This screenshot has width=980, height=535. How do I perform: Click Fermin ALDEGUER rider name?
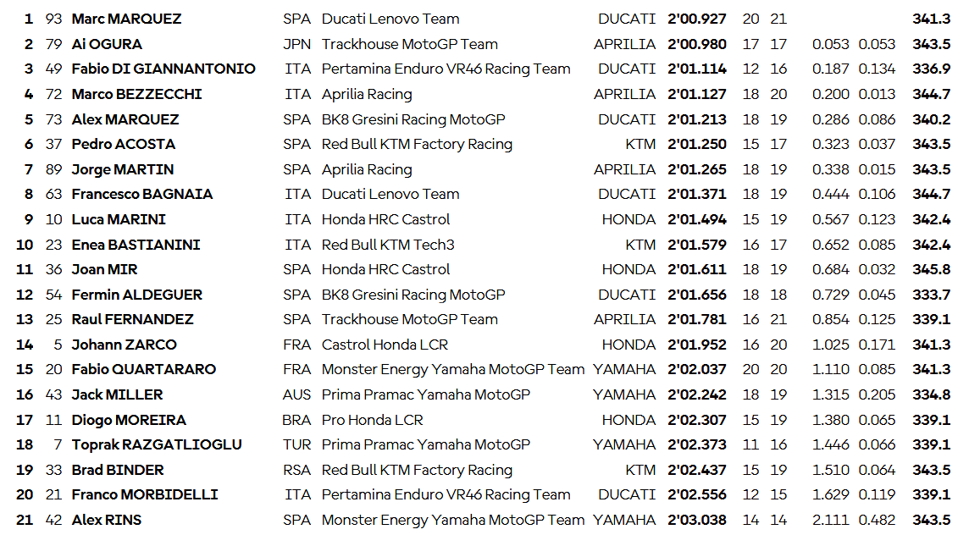137,295
